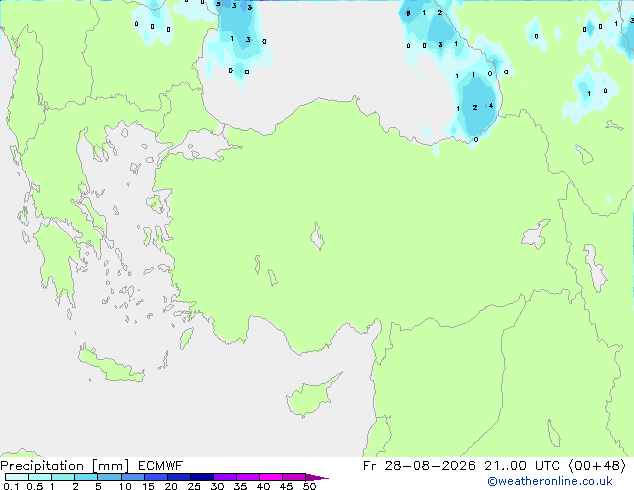
Task: Select the 25–30 mm dark navy legend swatch
Action: (x=201, y=477)
